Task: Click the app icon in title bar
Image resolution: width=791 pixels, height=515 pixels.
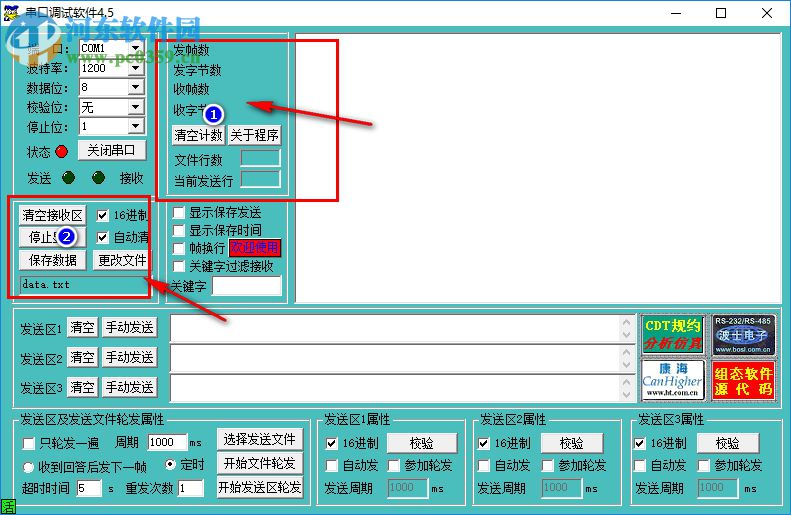Action: click(11, 13)
